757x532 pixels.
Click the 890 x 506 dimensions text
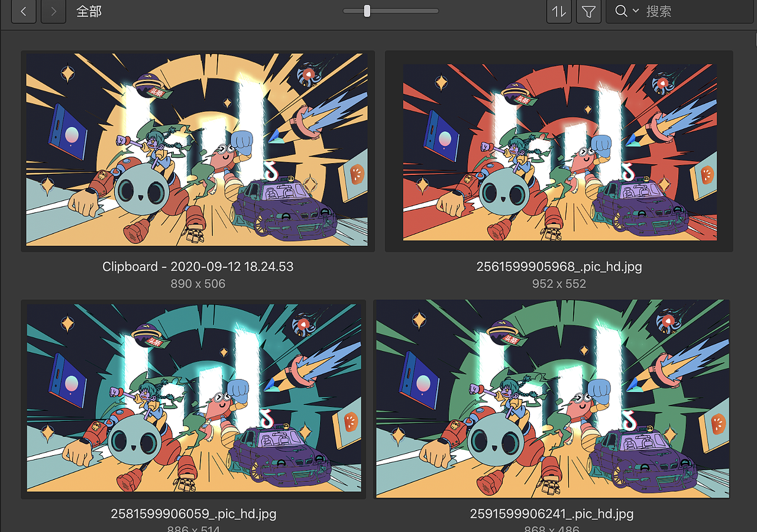click(x=198, y=284)
